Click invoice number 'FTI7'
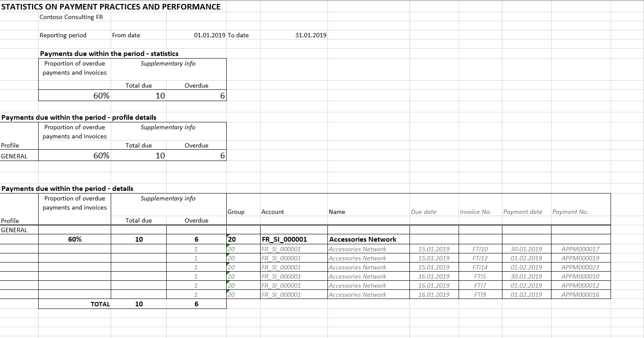This screenshot has height=338, width=644. point(480,285)
